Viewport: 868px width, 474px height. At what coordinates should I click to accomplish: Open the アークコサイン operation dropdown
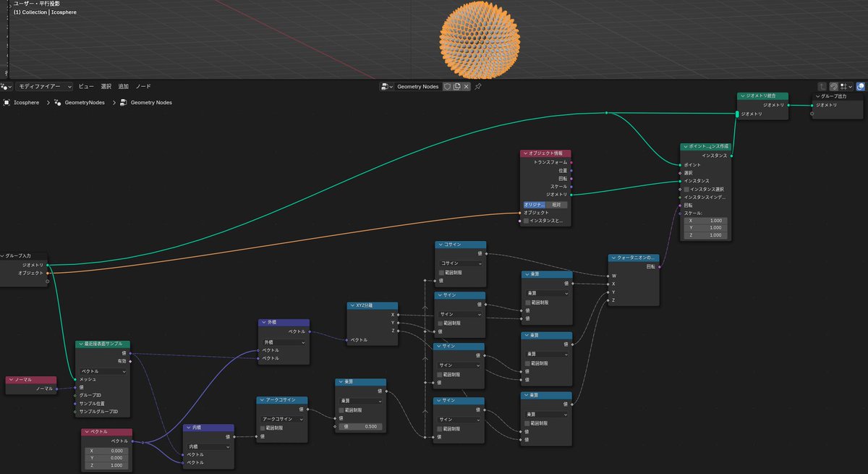point(282,419)
